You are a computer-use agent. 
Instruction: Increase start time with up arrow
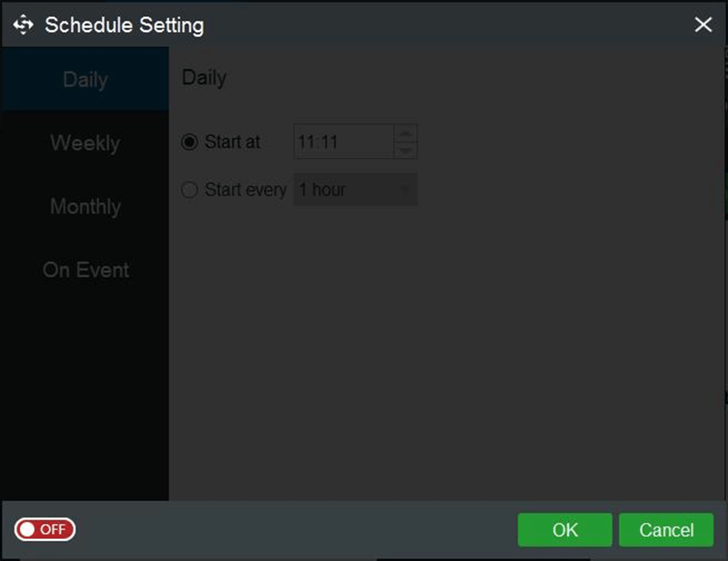click(406, 134)
